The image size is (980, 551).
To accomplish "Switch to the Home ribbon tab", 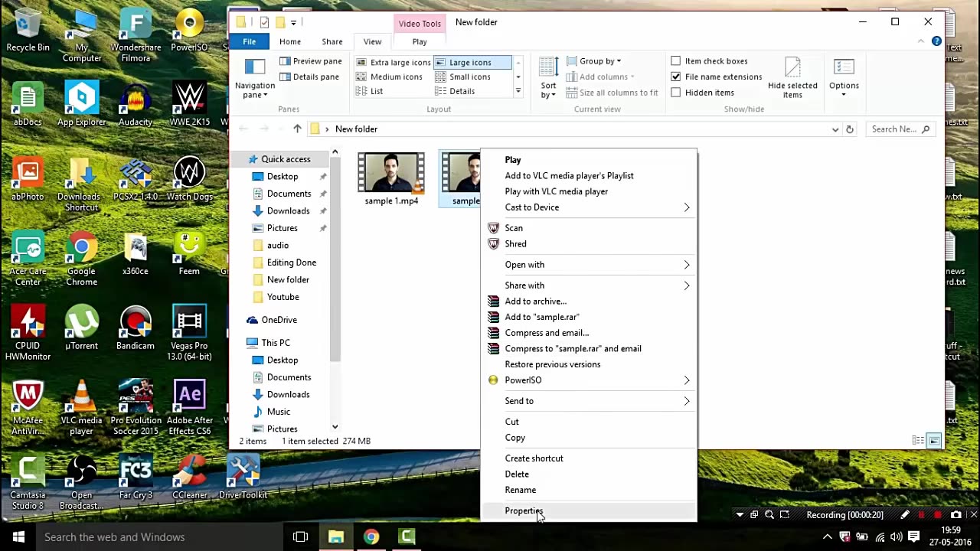I will [290, 41].
